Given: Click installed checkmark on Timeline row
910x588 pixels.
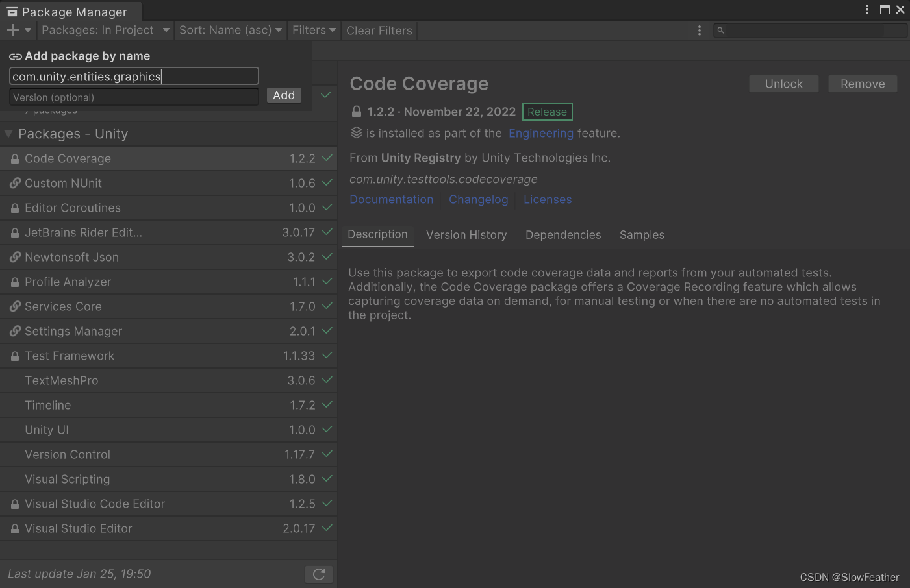Looking at the screenshot, I should coord(327,404).
